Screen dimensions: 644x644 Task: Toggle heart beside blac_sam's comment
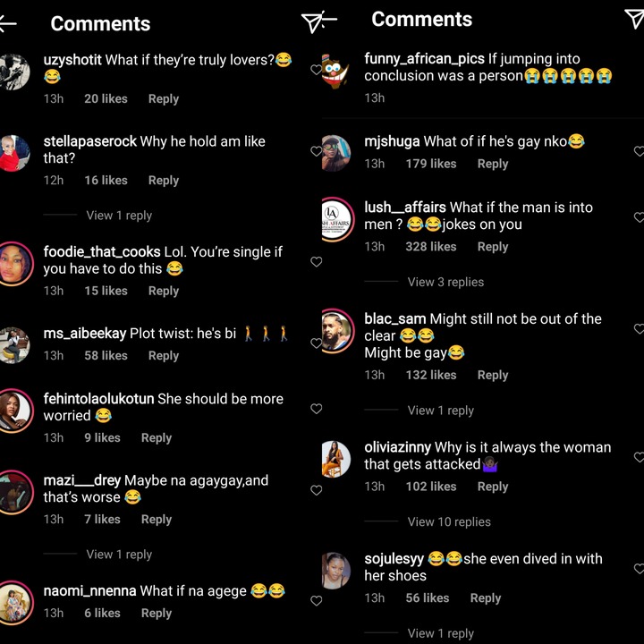(x=639, y=328)
